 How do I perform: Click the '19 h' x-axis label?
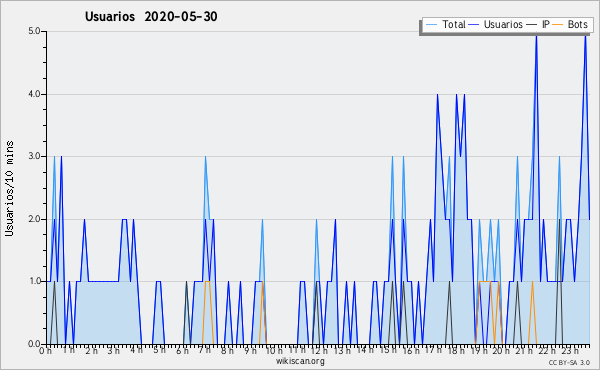[479, 351]
